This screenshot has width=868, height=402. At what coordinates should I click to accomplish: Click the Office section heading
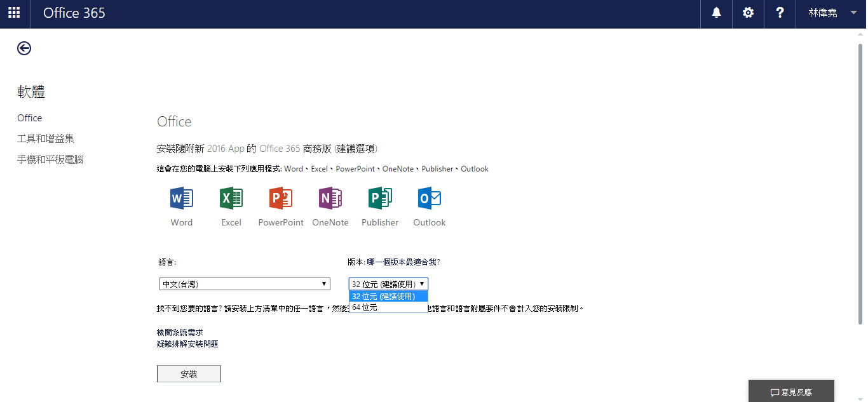click(x=174, y=122)
